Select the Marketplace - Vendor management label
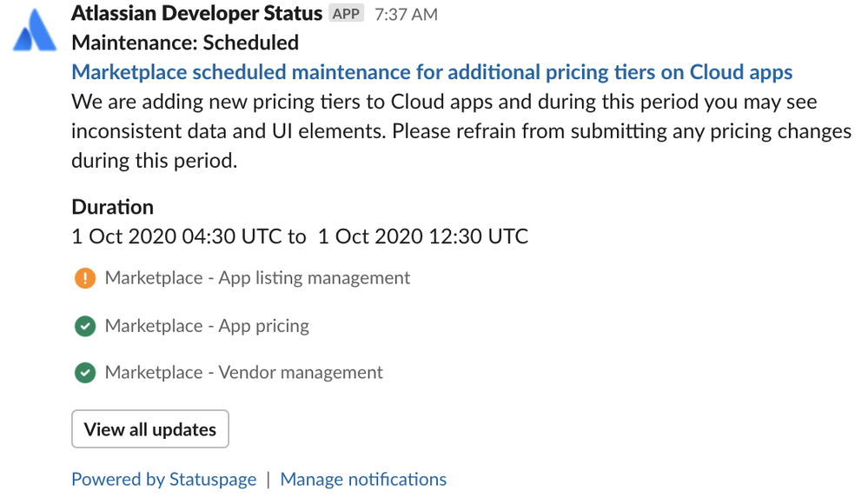868x498 pixels. [243, 373]
